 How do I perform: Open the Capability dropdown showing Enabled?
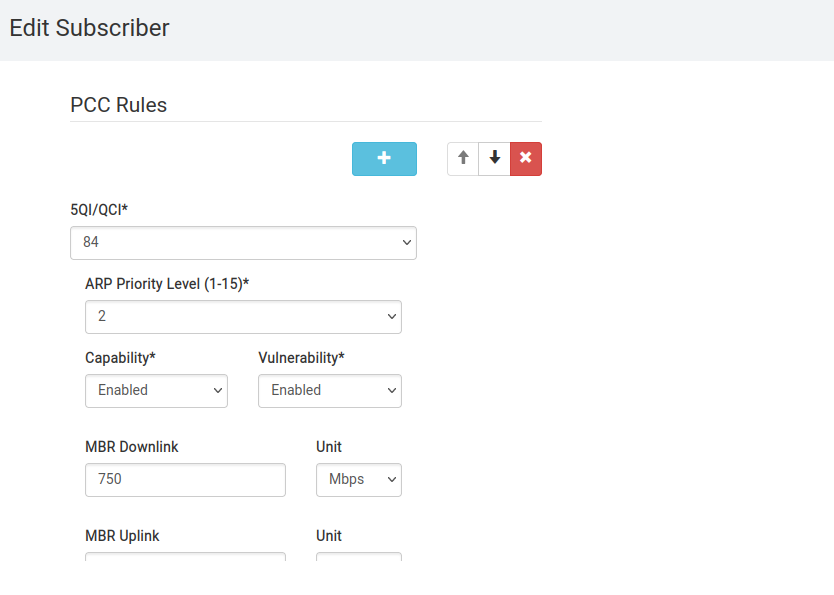click(156, 391)
